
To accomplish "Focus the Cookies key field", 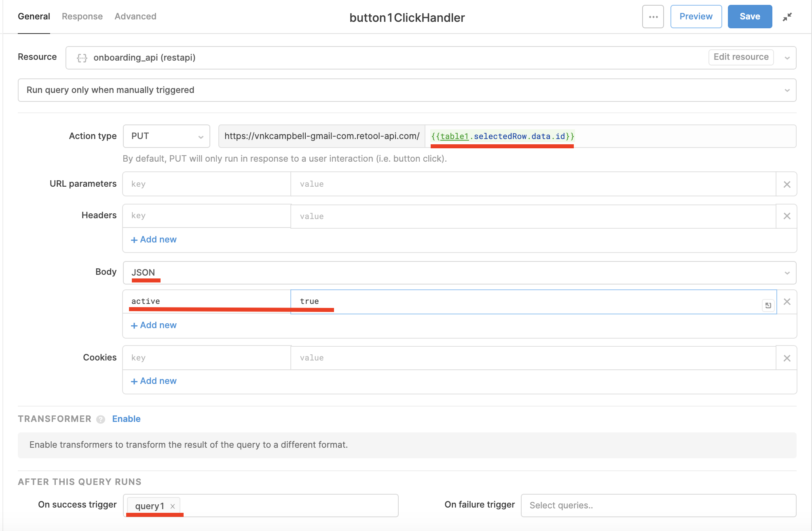I will tap(207, 358).
